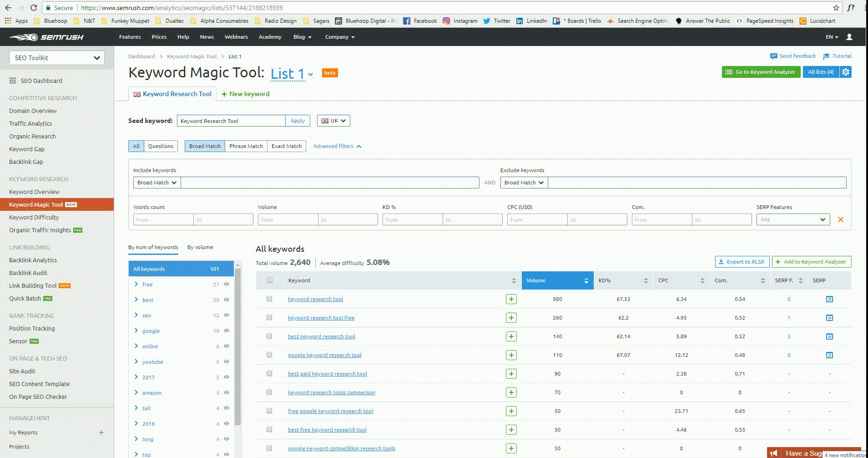Click the keyword groups list scrollbar

tap(237, 346)
